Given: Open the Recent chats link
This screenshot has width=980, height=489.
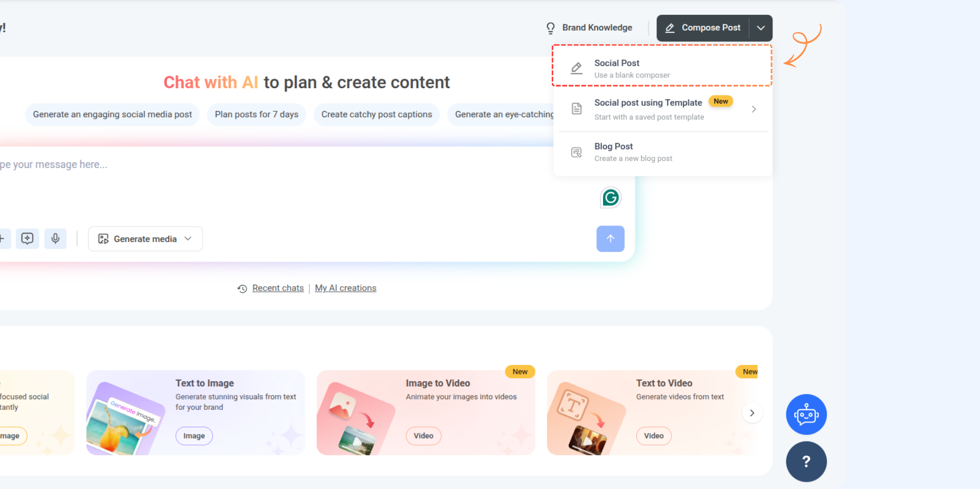Looking at the screenshot, I should [278, 288].
